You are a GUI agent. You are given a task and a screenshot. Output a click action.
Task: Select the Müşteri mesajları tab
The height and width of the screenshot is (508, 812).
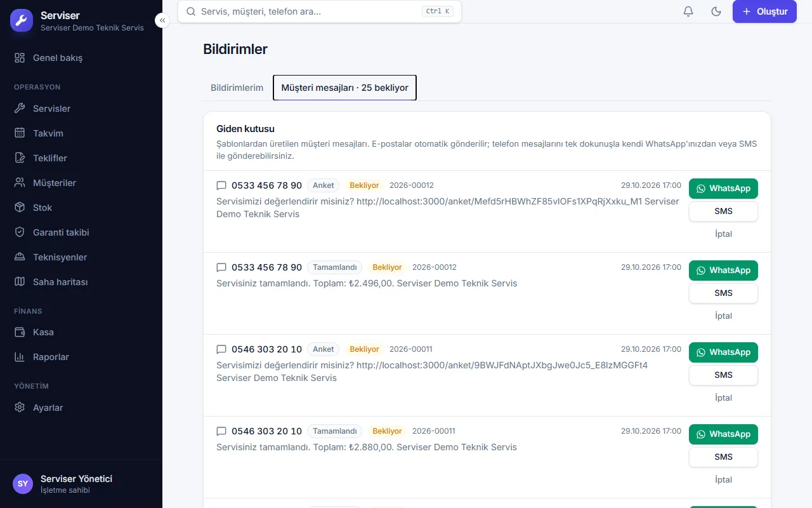(x=344, y=88)
